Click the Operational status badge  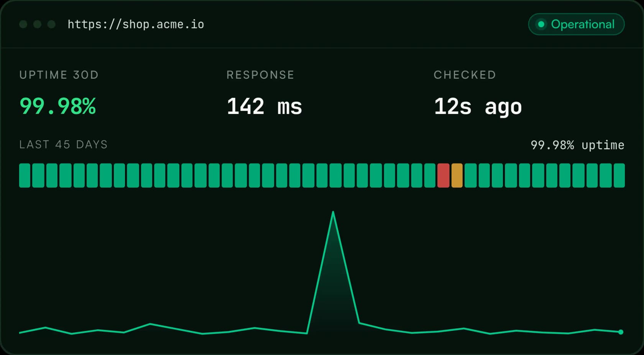(576, 24)
